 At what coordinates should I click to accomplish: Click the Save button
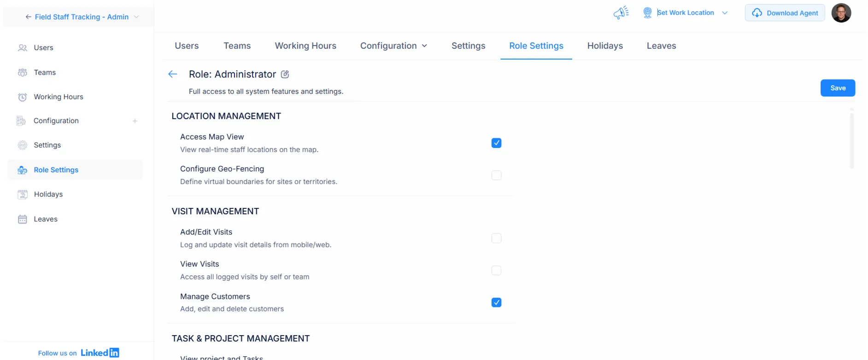point(838,88)
